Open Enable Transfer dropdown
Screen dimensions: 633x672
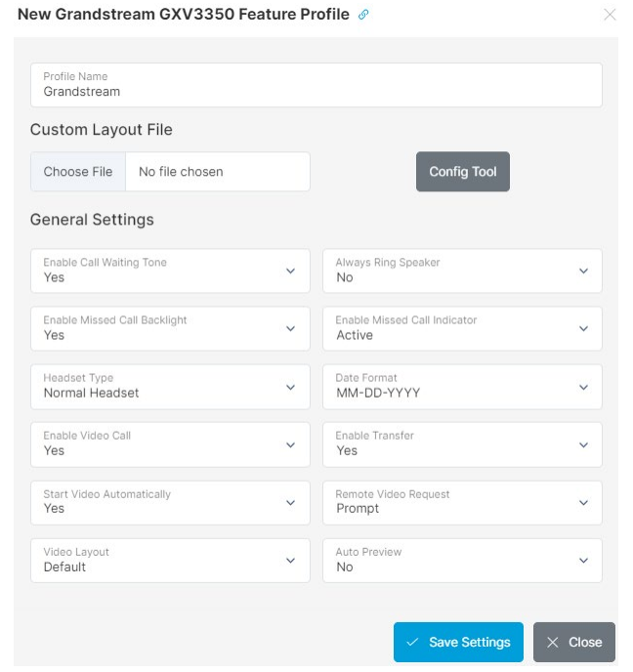click(462, 444)
